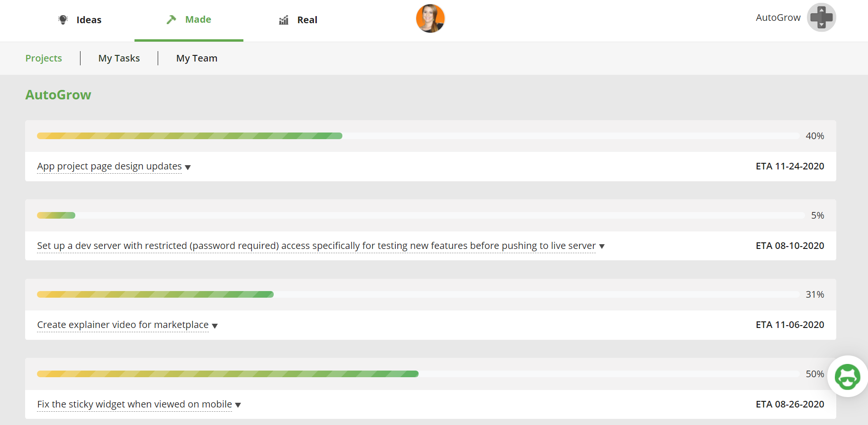Open the Create explainer video project title
868x425 pixels.
click(x=123, y=325)
